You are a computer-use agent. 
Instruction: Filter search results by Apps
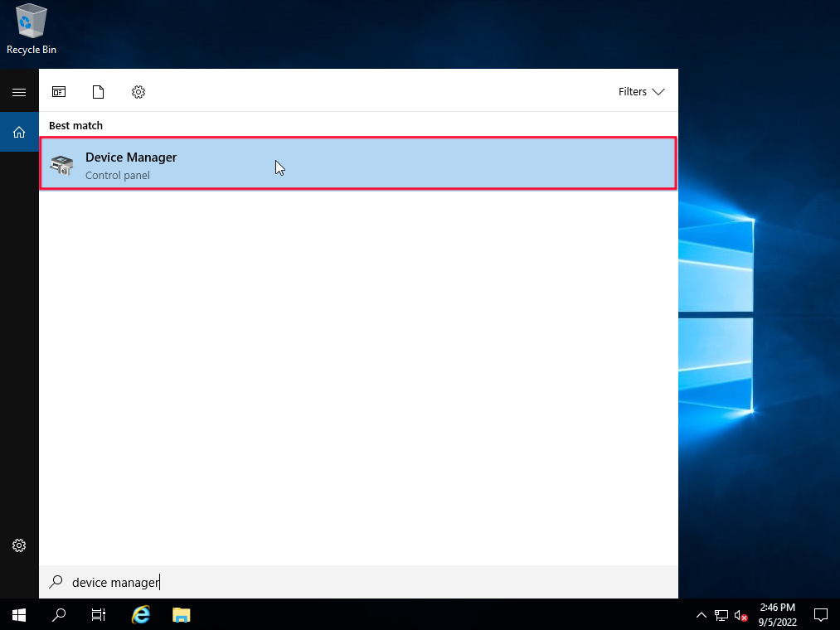(59, 92)
